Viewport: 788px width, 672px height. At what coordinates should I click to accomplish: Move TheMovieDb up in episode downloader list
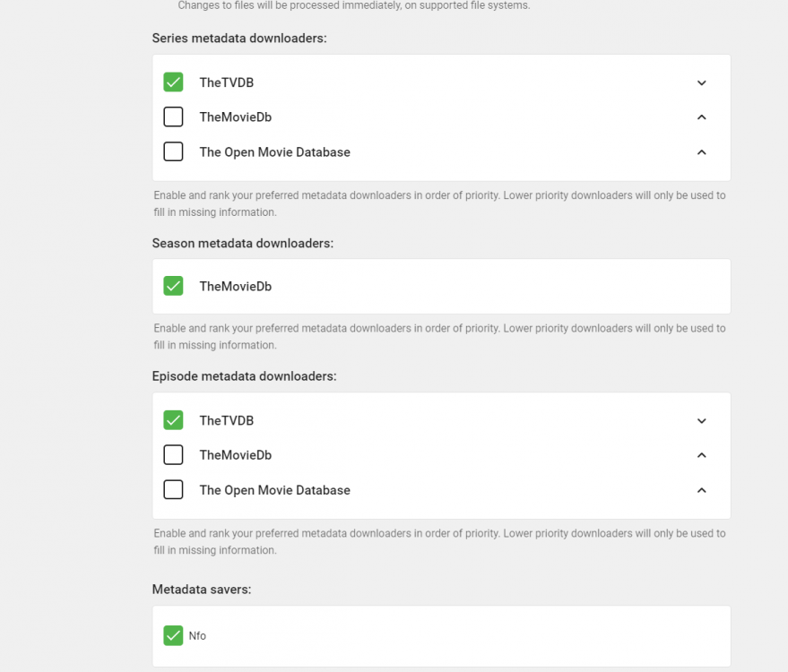(702, 455)
